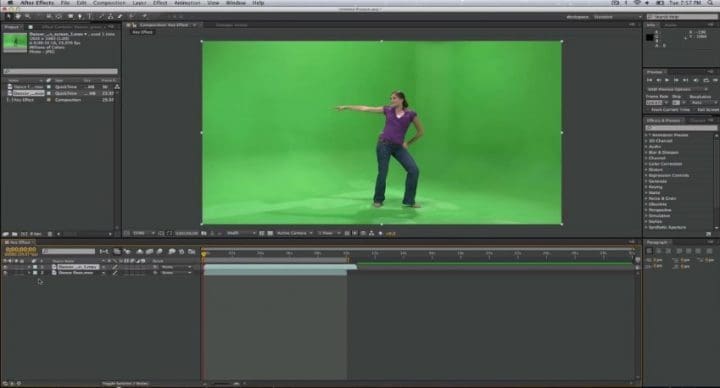This screenshot has width=720, height=388.
Task: Select the Hand tool in toolbar
Action: click(x=18, y=17)
